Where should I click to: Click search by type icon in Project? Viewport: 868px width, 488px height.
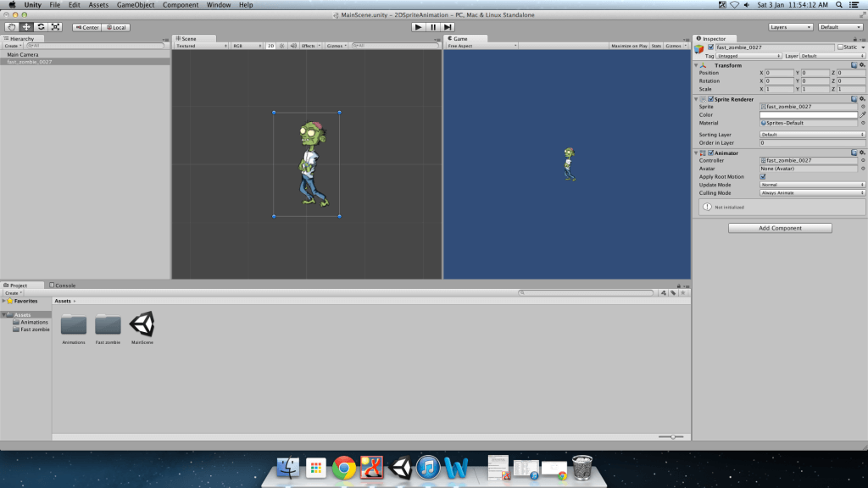coord(663,292)
